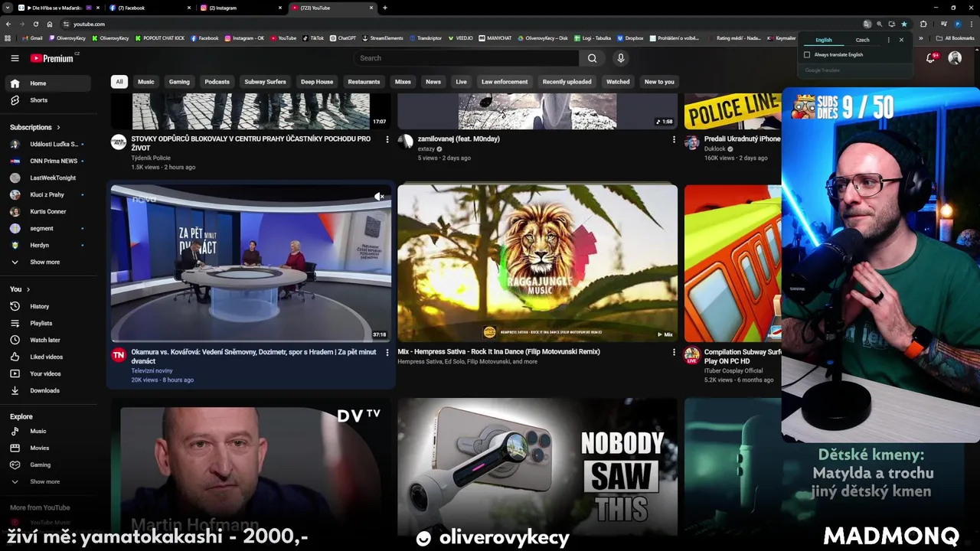Click the YouTube Premium logo
The width and height of the screenshot is (980, 551).
[x=54, y=58]
